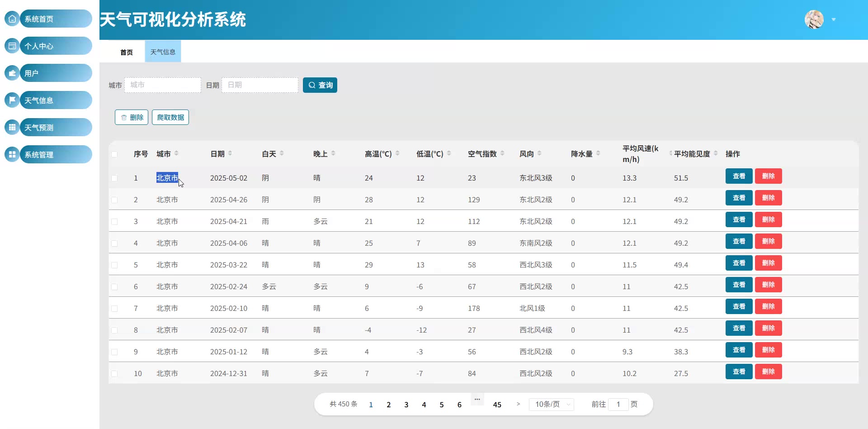This screenshot has width=868, height=429.
Task: Click the flag icon for 天气信息
Action: (x=12, y=100)
